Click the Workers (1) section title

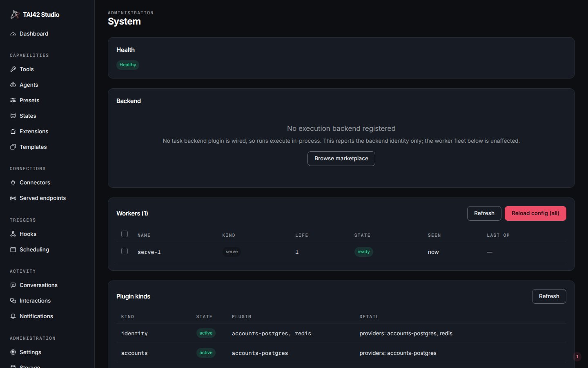(132, 213)
